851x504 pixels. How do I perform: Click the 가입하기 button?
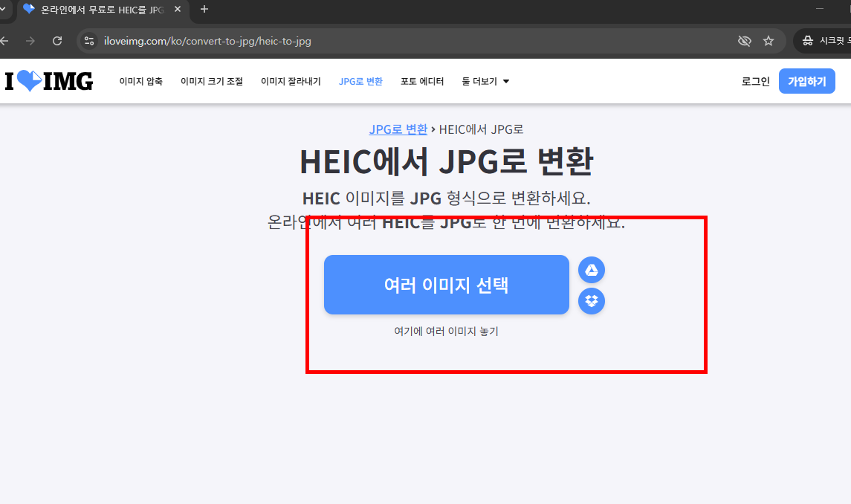807,81
